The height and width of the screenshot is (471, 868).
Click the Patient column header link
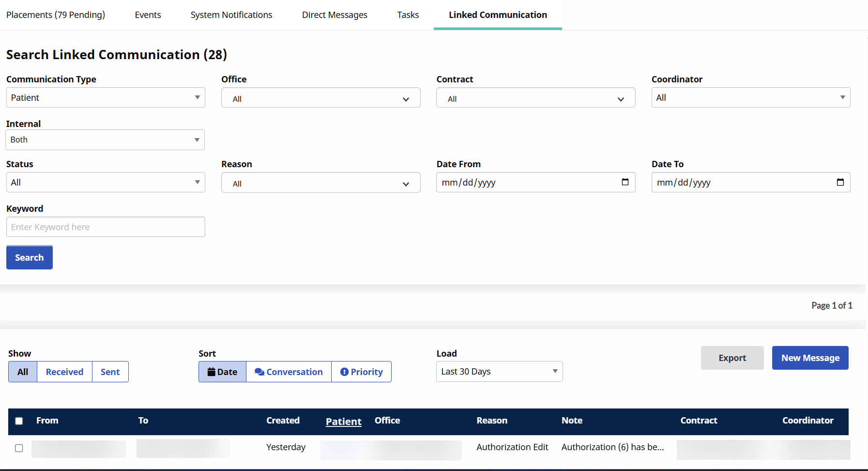pos(343,422)
